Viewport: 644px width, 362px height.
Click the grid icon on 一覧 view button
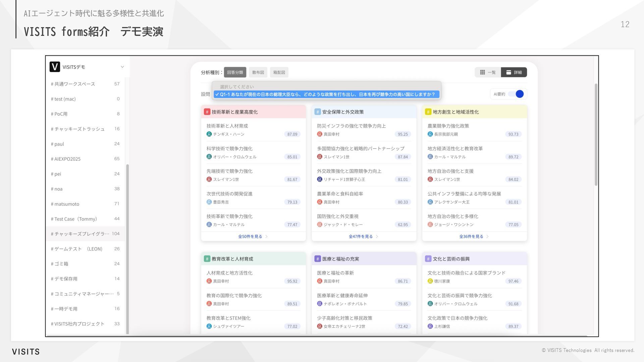click(x=482, y=72)
